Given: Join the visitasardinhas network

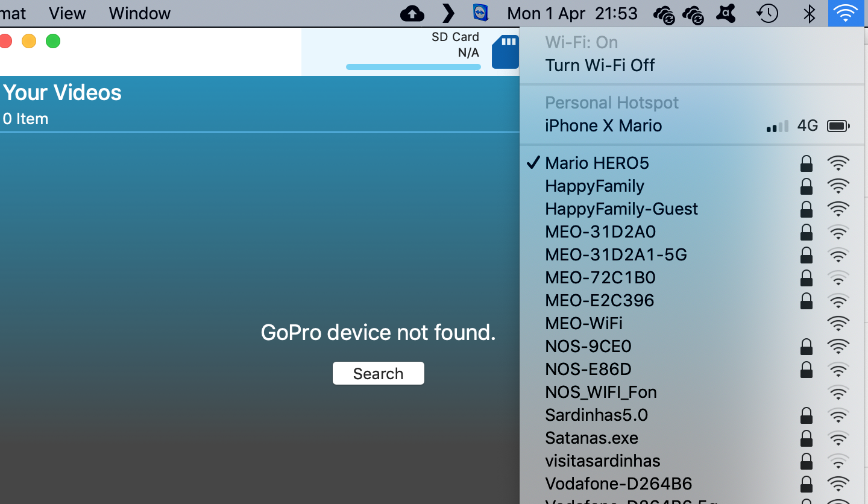Looking at the screenshot, I should pos(692,461).
